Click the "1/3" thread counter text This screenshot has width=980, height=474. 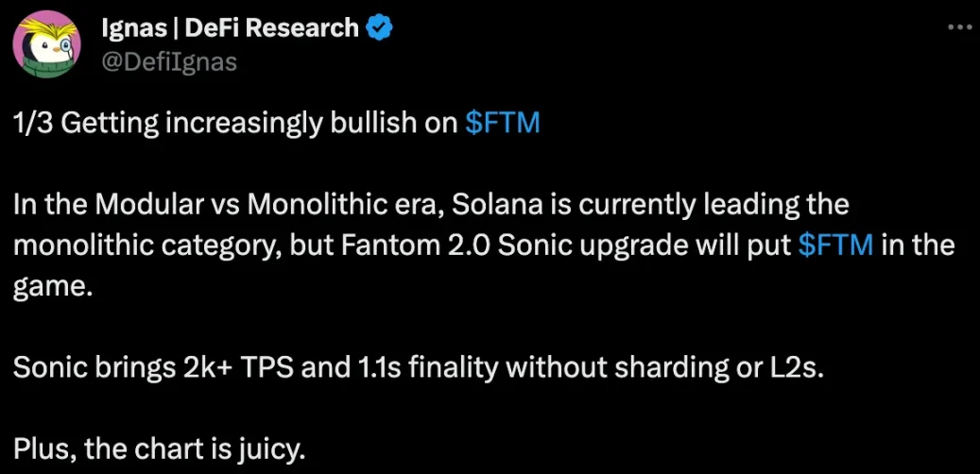31,124
